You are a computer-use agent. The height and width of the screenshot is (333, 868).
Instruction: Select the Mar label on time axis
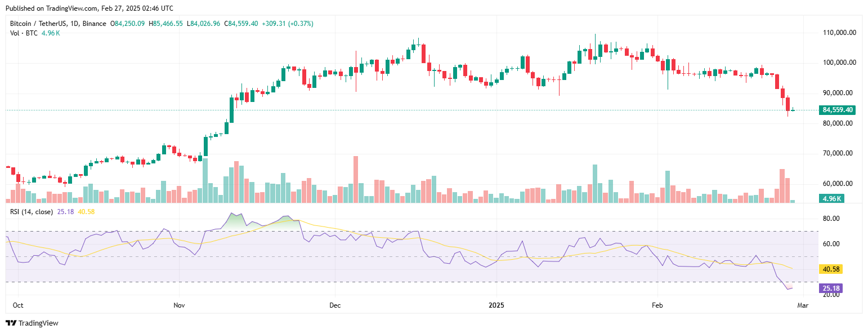(x=803, y=305)
